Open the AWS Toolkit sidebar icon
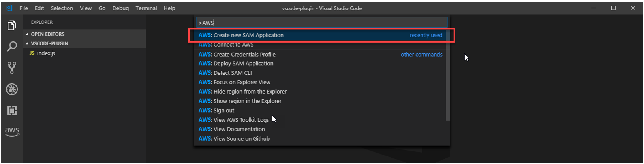 pyautogui.click(x=12, y=131)
